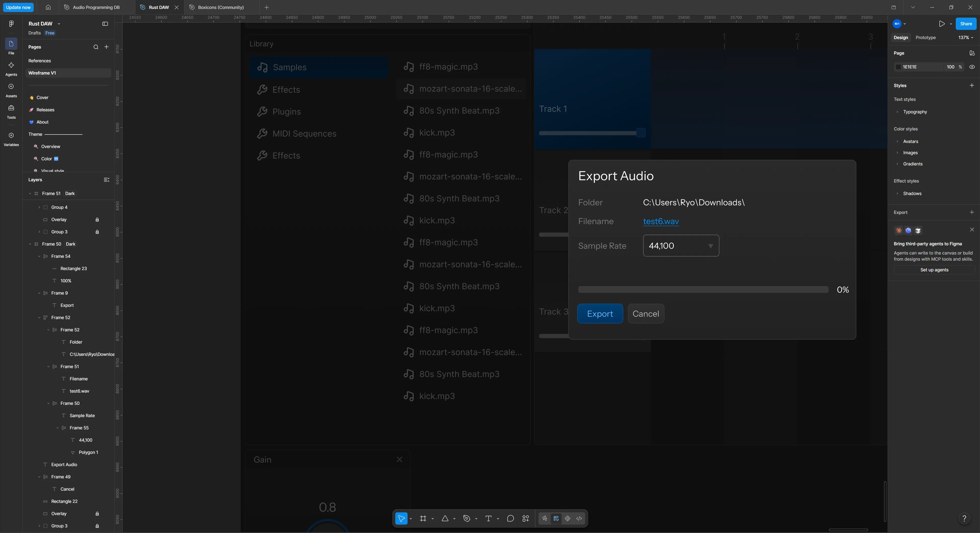
Task: Open the Variables sidebar panel
Action: [x=11, y=139]
